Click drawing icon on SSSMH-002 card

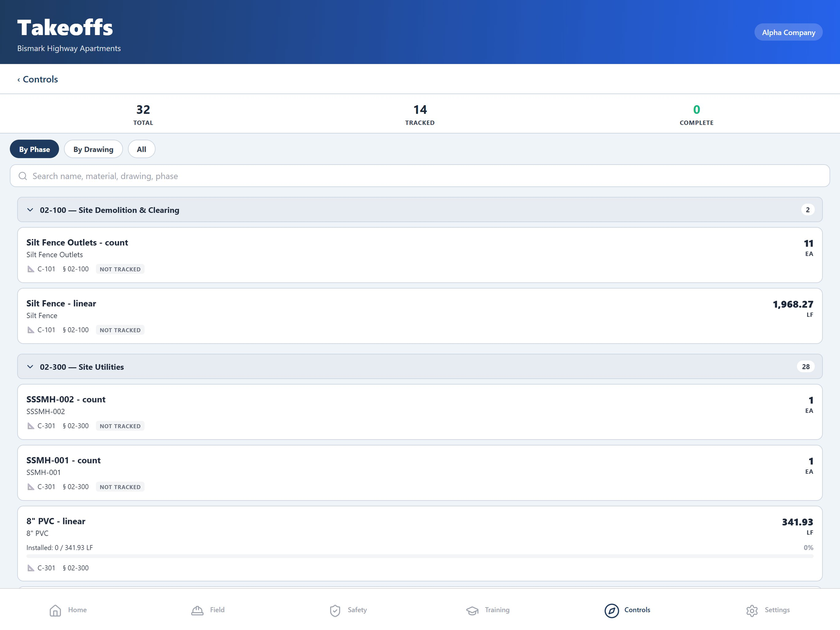click(x=31, y=426)
